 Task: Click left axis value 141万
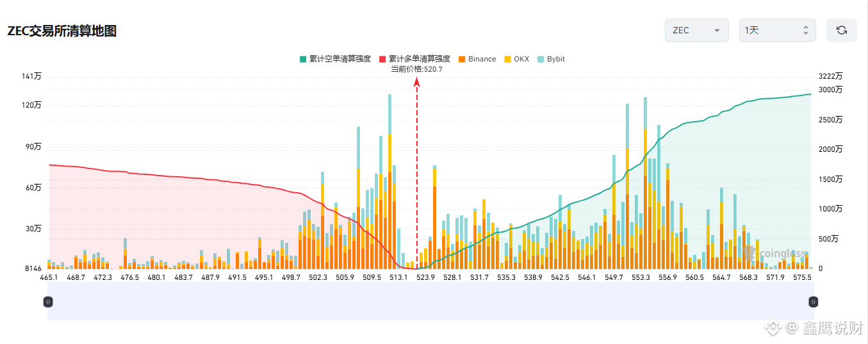(x=31, y=76)
